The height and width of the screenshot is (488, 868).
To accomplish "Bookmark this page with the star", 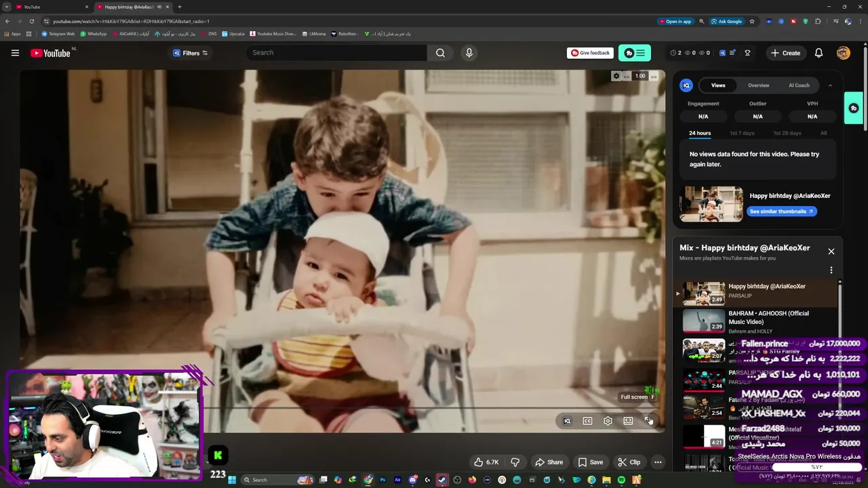I will pos(752,21).
